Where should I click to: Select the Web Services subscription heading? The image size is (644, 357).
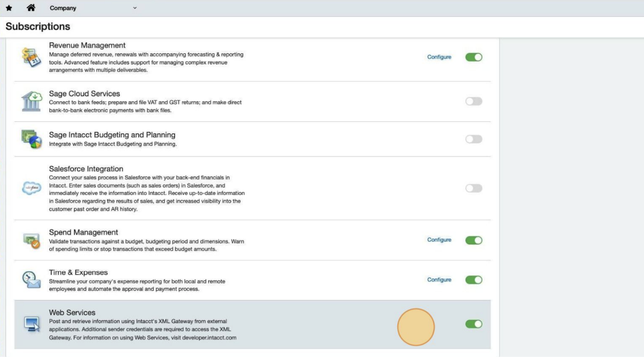tap(72, 313)
